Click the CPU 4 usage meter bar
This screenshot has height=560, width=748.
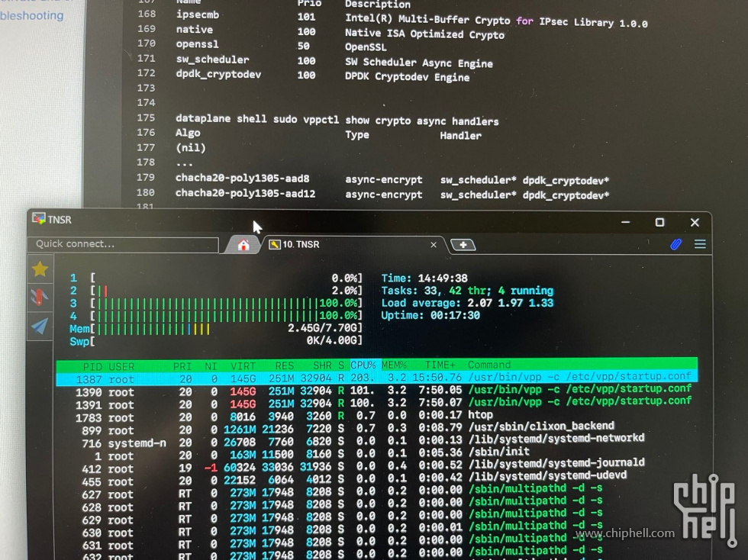pyautogui.click(x=216, y=316)
